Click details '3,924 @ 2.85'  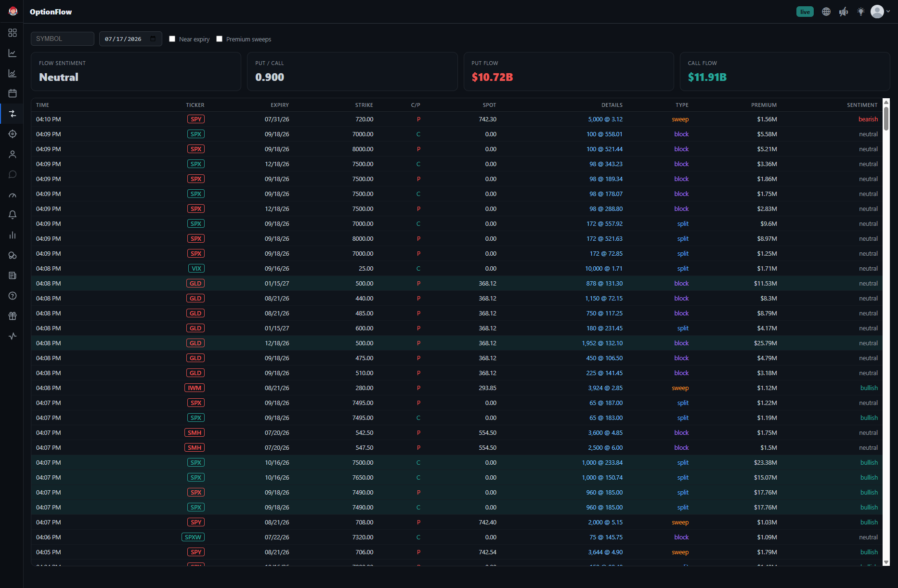pos(605,388)
